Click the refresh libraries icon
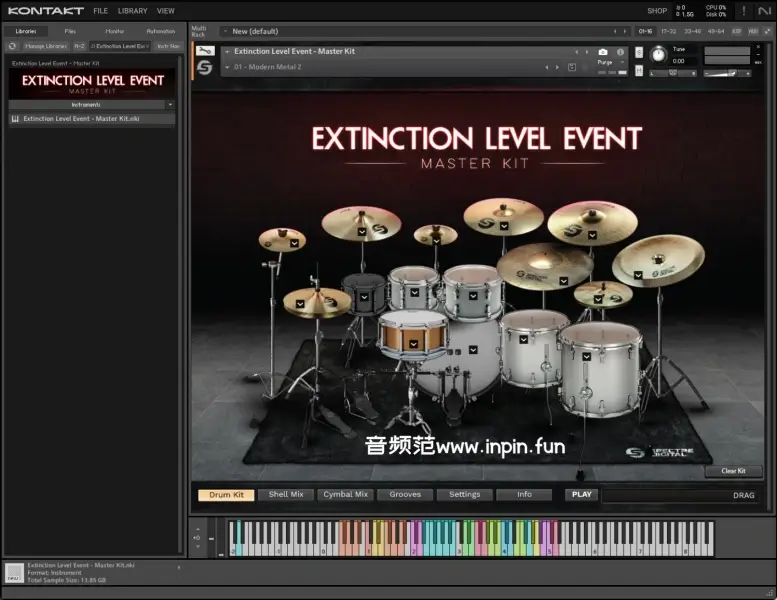Screen dimensions: 777x600 coord(12,46)
